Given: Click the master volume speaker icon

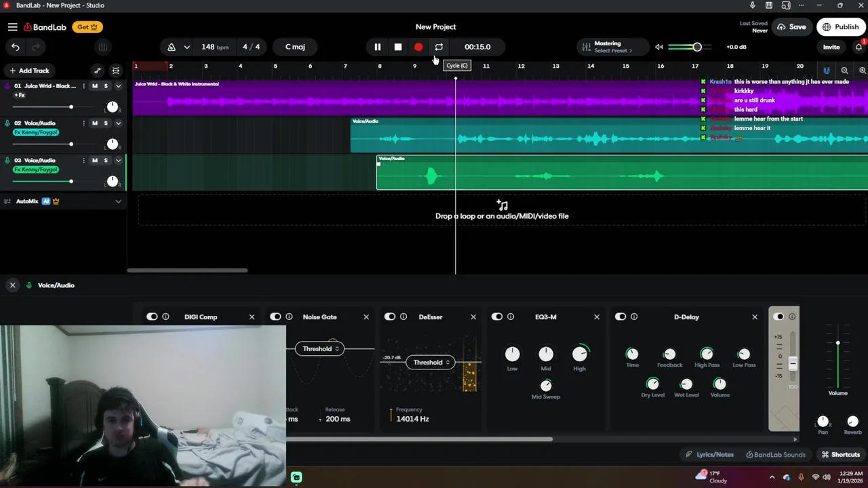Looking at the screenshot, I should [659, 47].
